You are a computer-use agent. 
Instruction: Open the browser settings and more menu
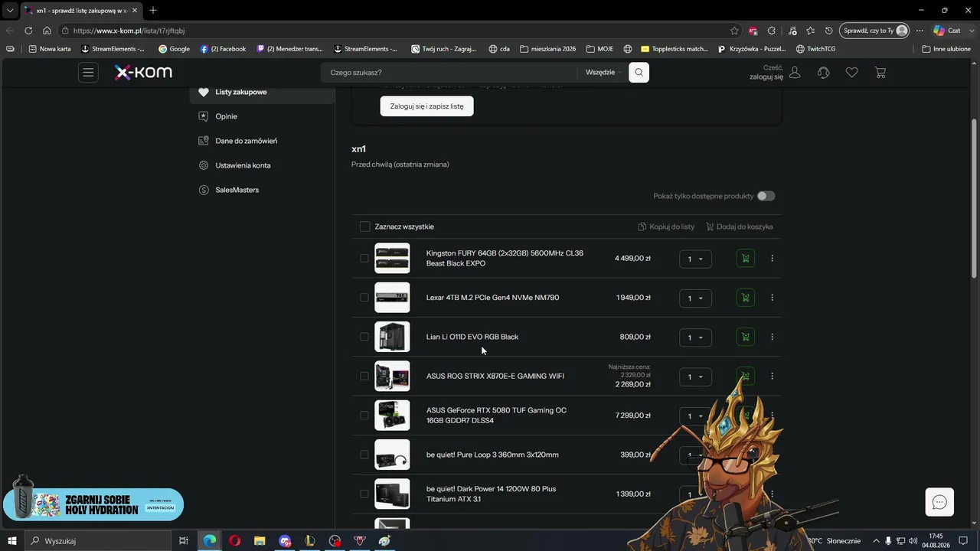point(920,31)
